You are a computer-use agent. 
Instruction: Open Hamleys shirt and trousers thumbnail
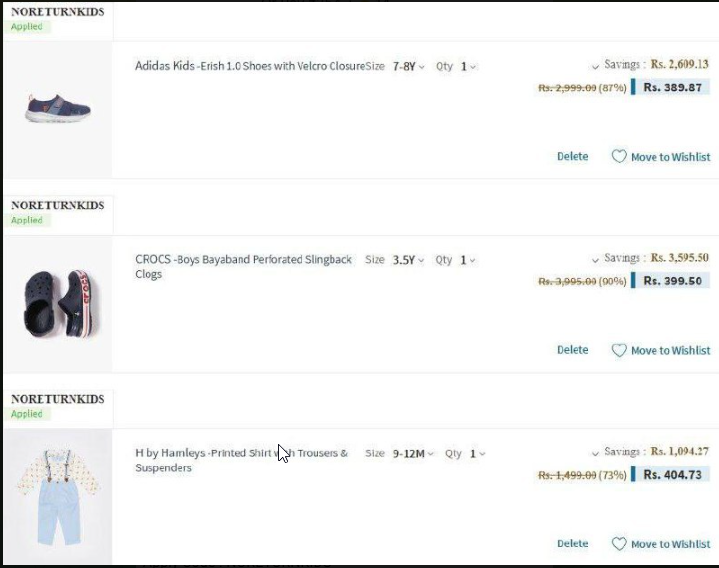pos(58,496)
